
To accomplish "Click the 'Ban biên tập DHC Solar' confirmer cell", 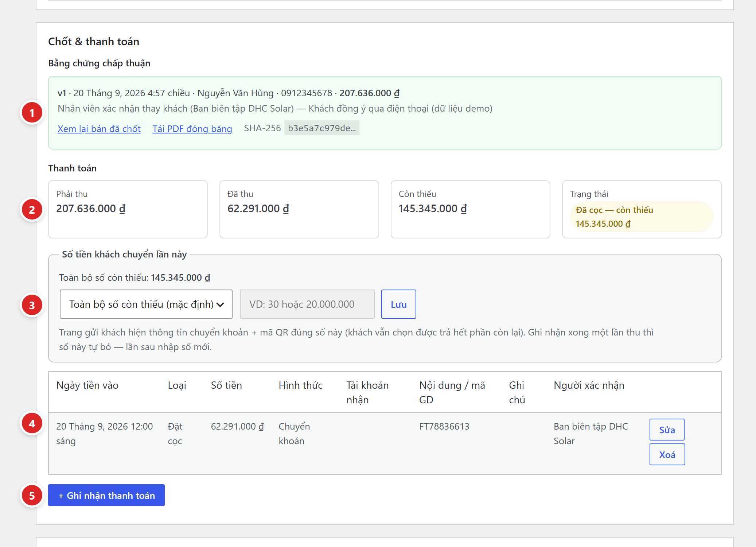I will [591, 434].
